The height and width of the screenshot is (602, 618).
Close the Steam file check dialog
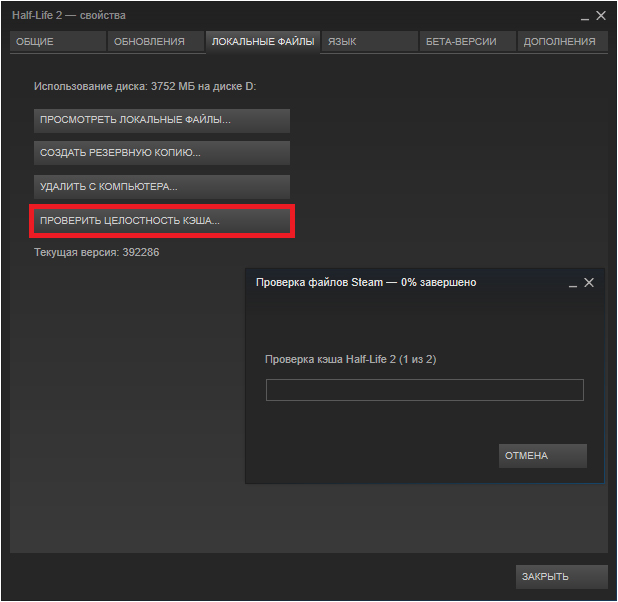point(589,282)
